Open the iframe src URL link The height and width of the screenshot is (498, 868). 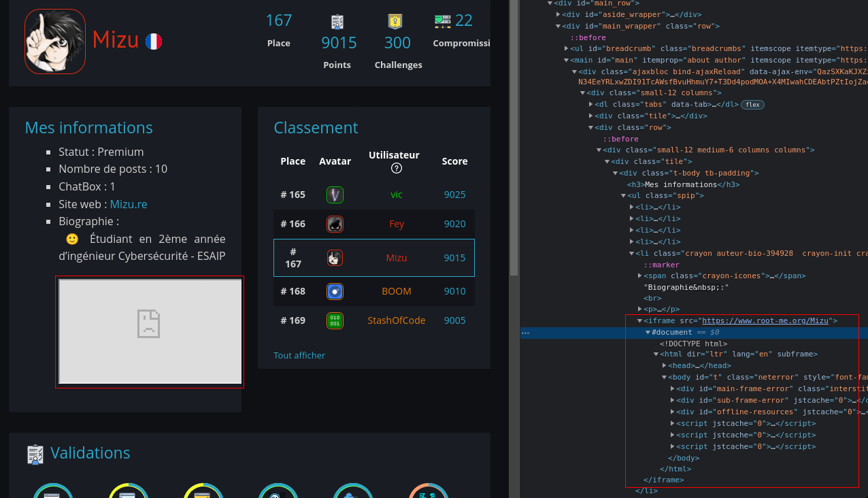pyautogui.click(x=765, y=320)
